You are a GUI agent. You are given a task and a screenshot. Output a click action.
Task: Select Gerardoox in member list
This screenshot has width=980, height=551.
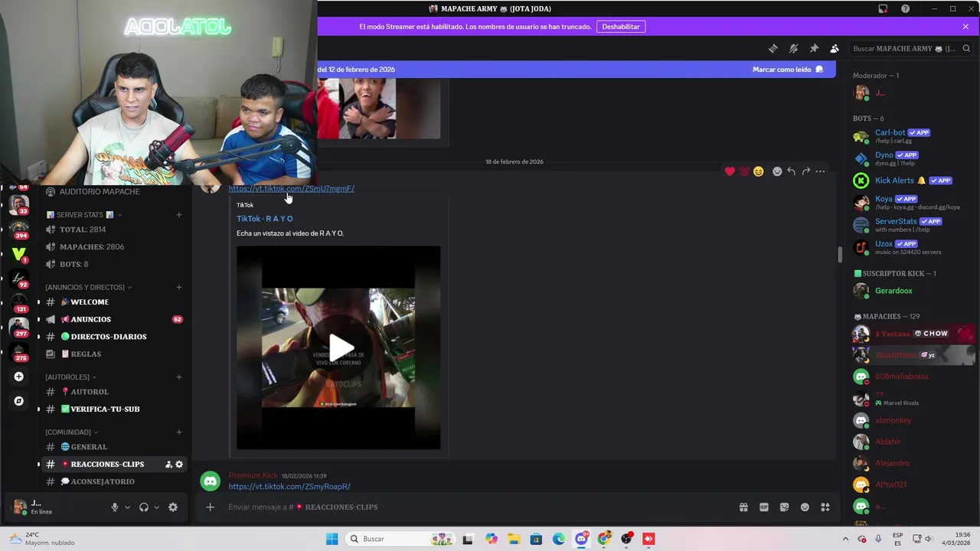tap(911, 291)
